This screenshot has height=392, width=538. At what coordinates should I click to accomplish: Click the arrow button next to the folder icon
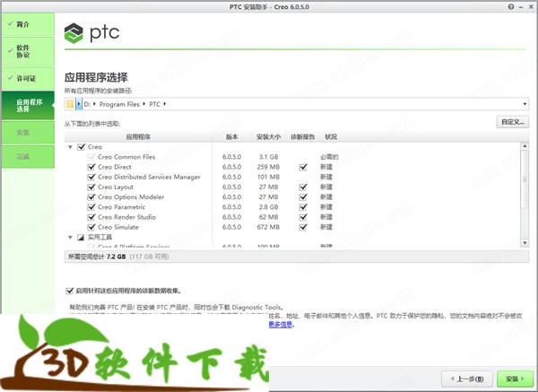click(x=79, y=104)
